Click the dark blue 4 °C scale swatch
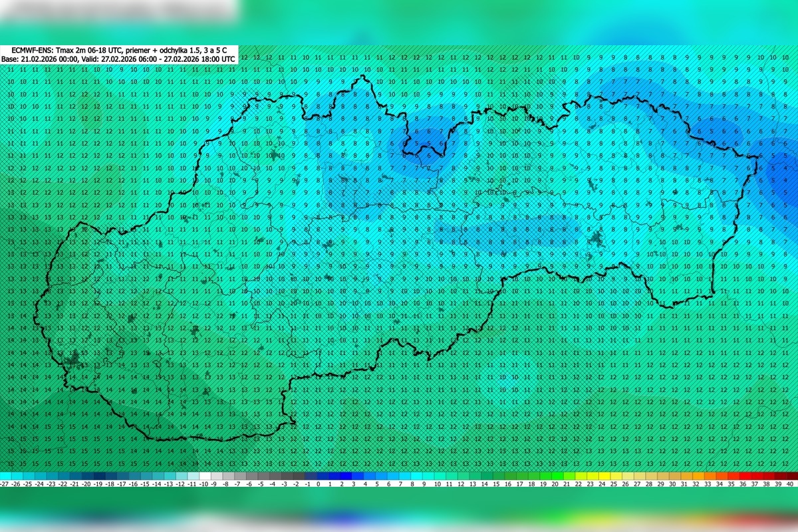 tap(367, 475)
